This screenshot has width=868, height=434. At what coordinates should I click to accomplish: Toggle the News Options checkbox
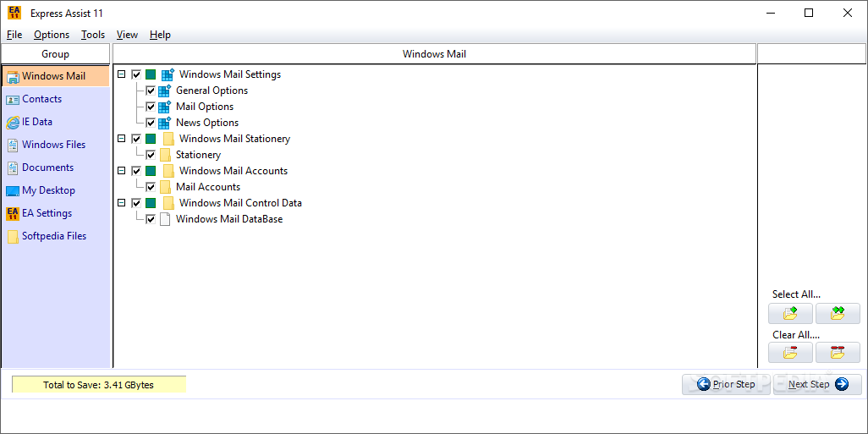(x=151, y=123)
